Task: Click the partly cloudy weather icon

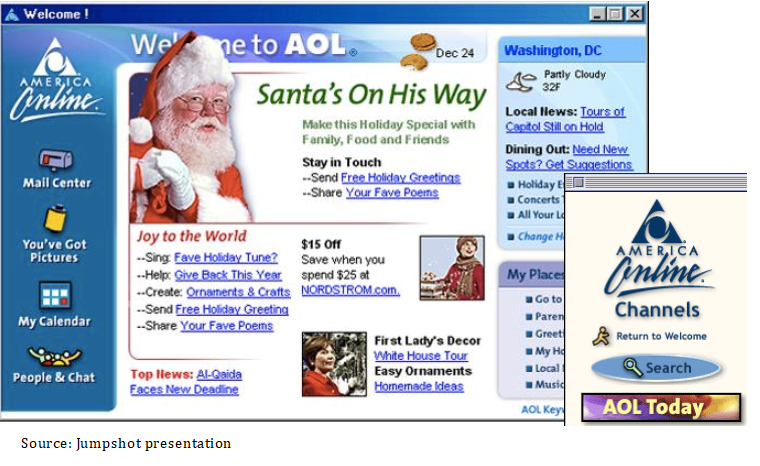Action: click(521, 81)
